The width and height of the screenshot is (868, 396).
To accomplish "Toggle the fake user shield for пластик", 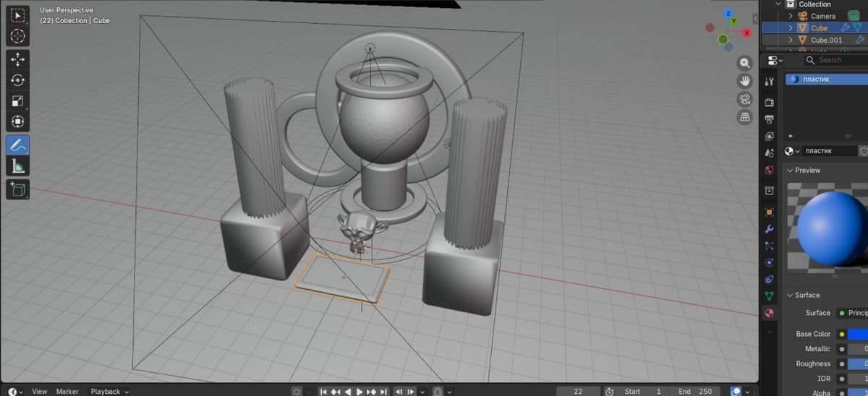I will click(864, 151).
